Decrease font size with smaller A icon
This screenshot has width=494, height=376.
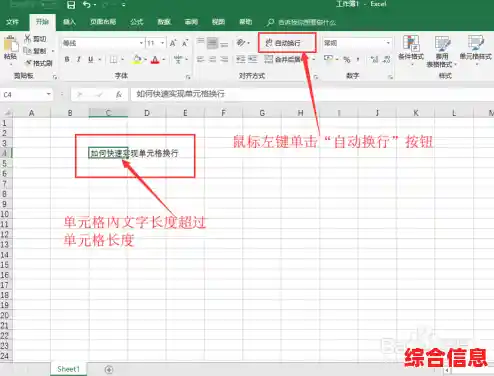(x=185, y=43)
